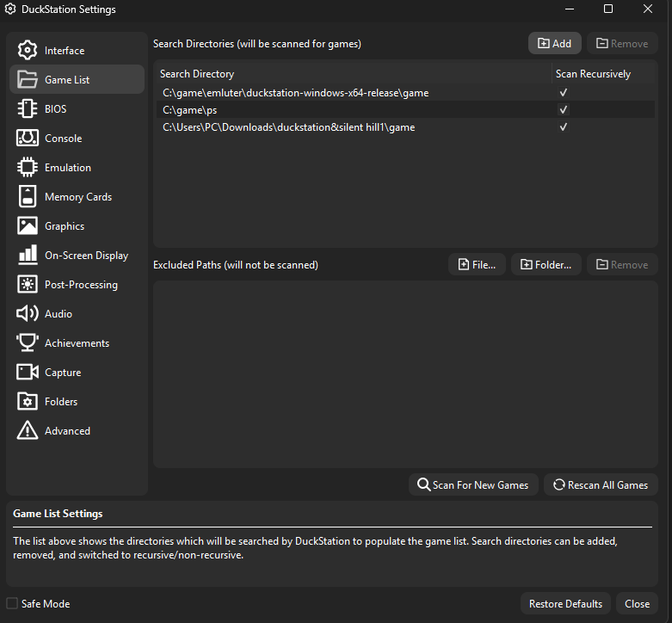This screenshot has height=623, width=672.
Task: Click the Audio speaker icon
Action: (x=28, y=313)
